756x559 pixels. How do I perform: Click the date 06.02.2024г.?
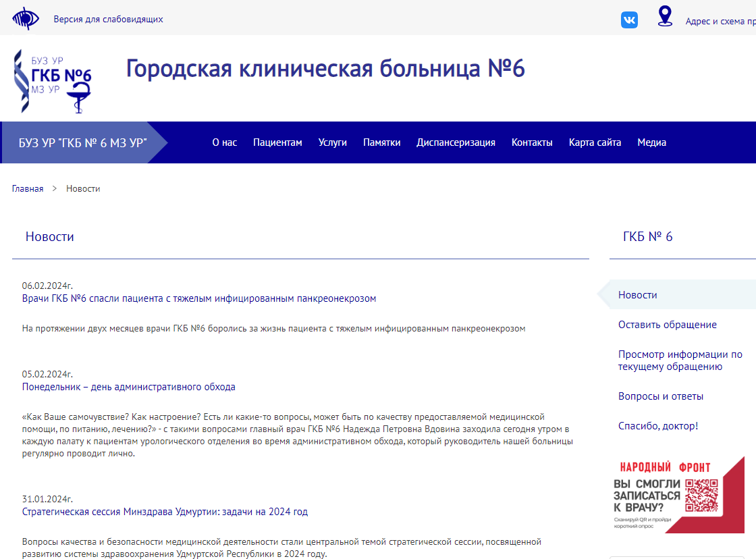47,286
